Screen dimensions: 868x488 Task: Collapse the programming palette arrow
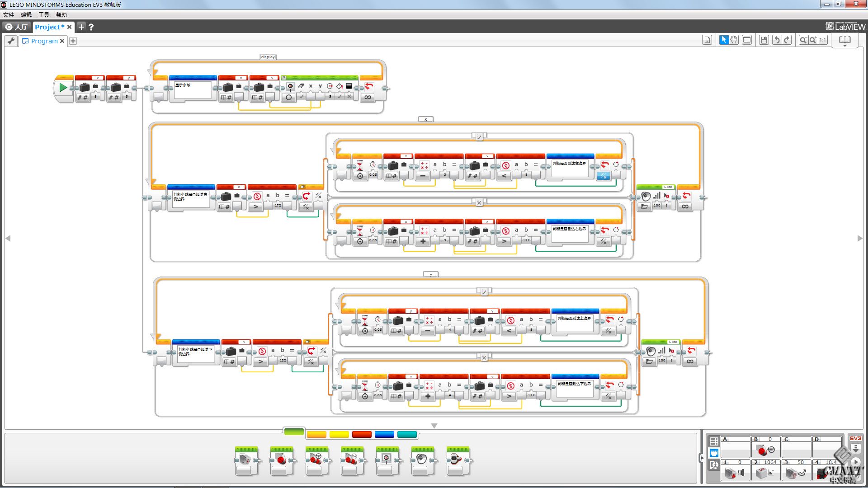[434, 426]
